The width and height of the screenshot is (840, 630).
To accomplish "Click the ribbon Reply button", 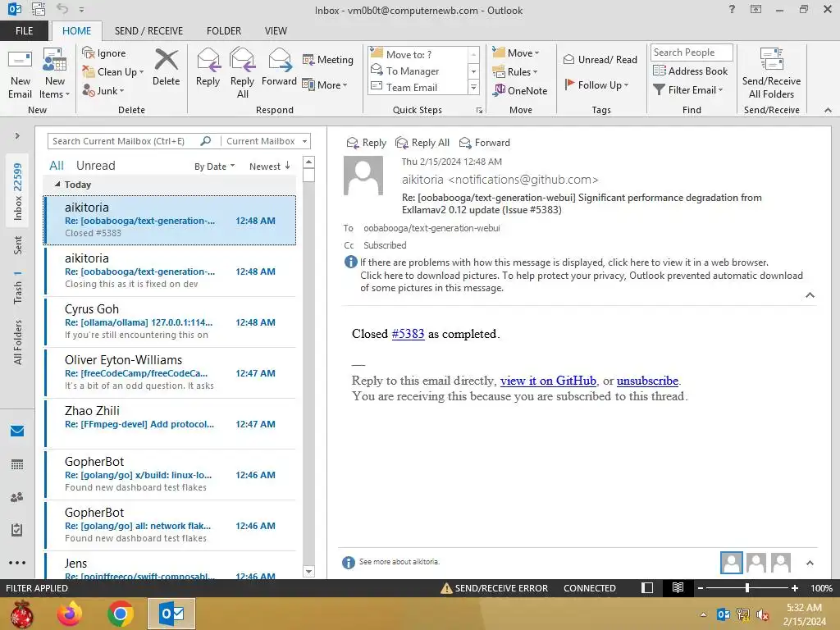I will pyautogui.click(x=208, y=68).
